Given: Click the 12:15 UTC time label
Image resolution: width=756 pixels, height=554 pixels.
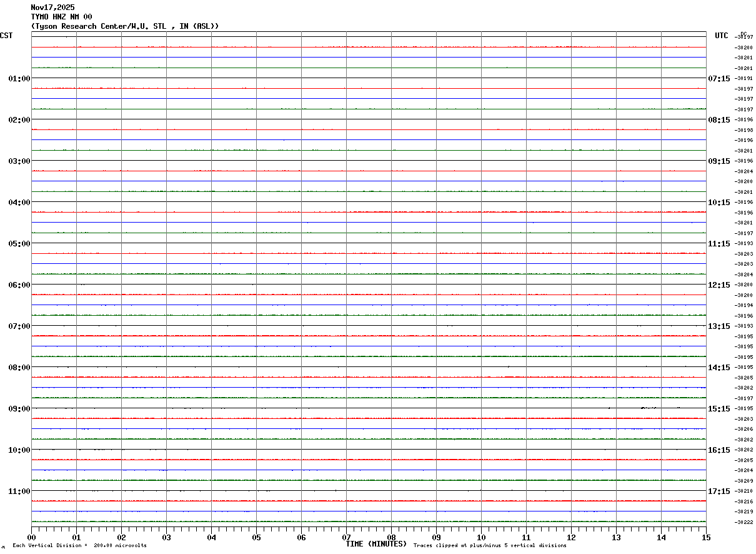Looking at the screenshot, I should (x=719, y=285).
